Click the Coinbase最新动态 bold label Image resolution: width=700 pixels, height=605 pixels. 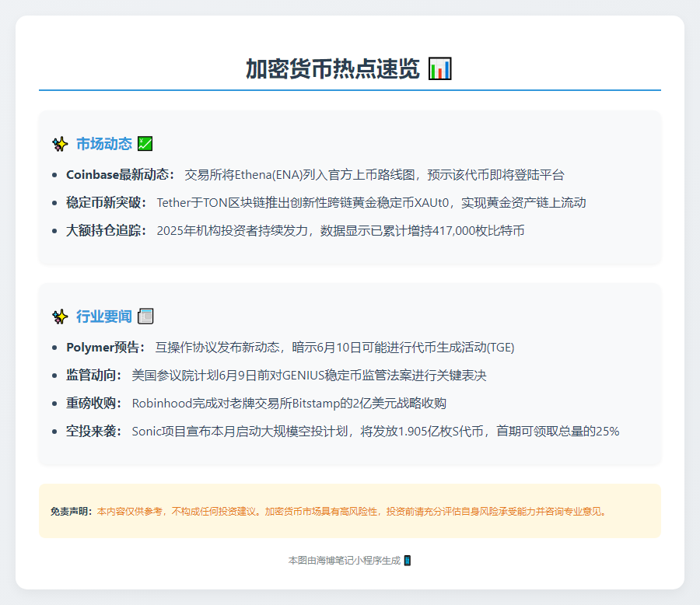pos(121,175)
